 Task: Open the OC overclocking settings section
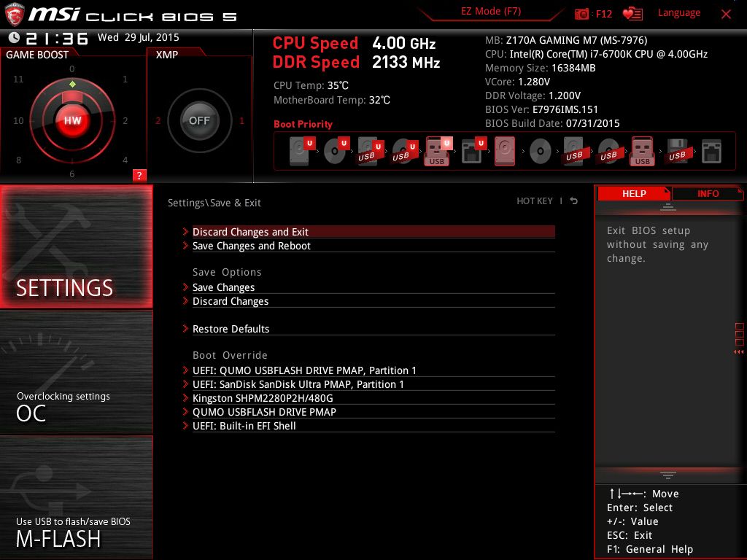tap(76, 373)
